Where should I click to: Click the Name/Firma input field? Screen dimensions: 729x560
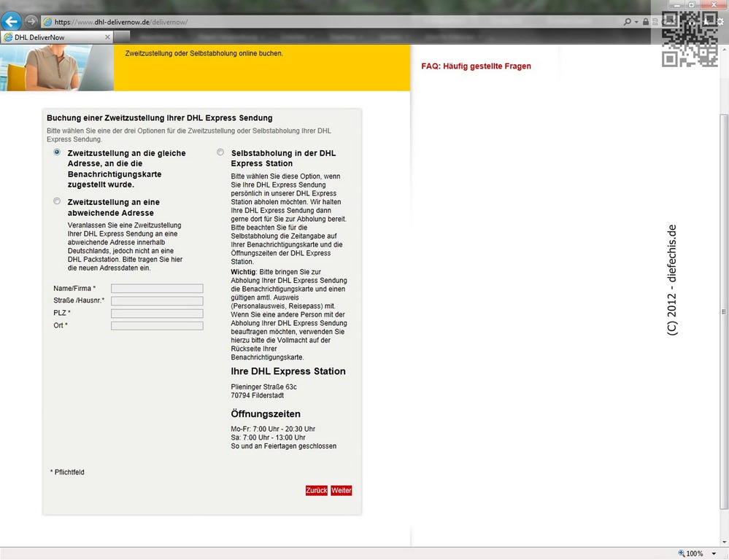157,289
